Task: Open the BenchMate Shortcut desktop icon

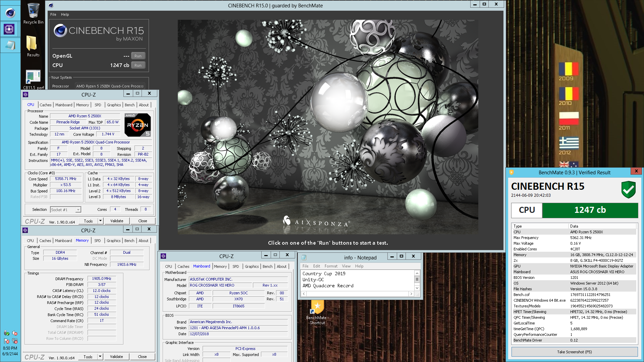Action: coord(317,312)
